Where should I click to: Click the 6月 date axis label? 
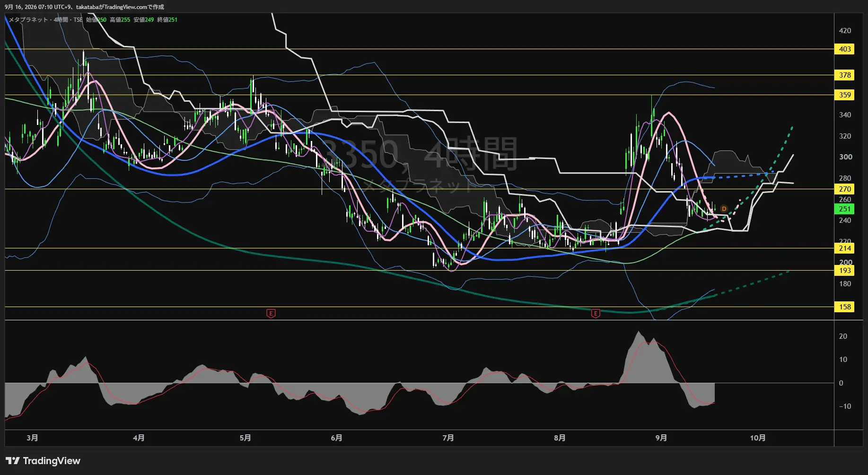(336, 438)
